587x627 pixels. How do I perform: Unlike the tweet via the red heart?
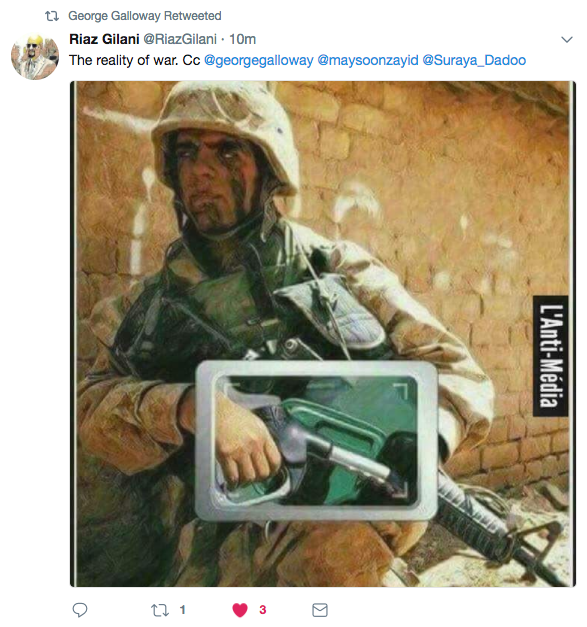pos(240,610)
